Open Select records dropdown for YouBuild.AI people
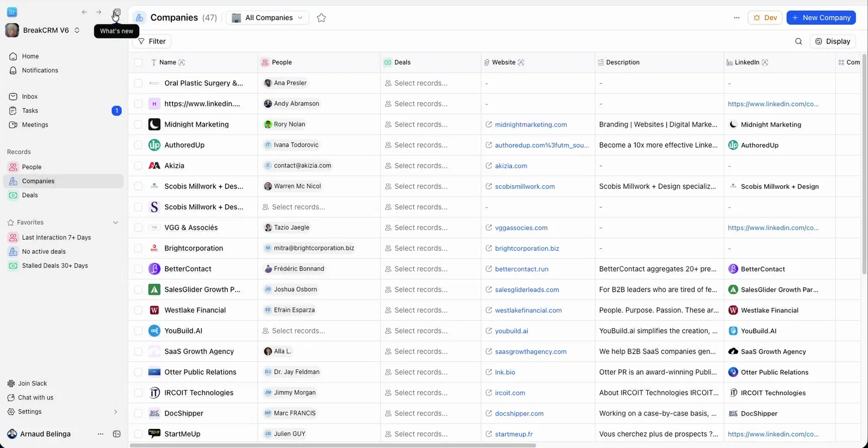 click(293, 331)
